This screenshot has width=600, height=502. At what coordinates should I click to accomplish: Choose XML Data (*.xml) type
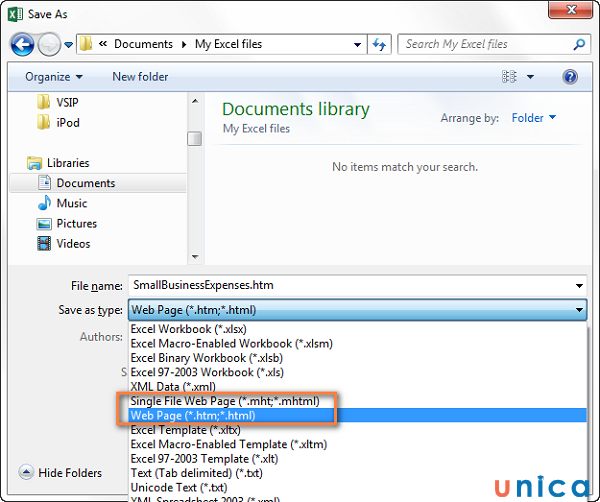click(x=357, y=387)
